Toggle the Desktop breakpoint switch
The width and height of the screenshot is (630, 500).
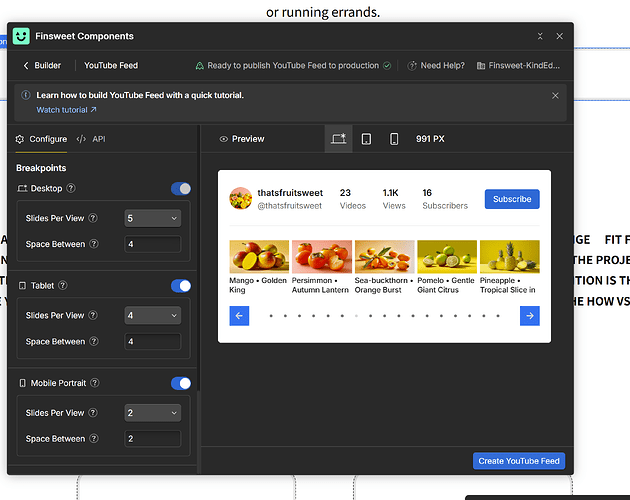[181, 189]
